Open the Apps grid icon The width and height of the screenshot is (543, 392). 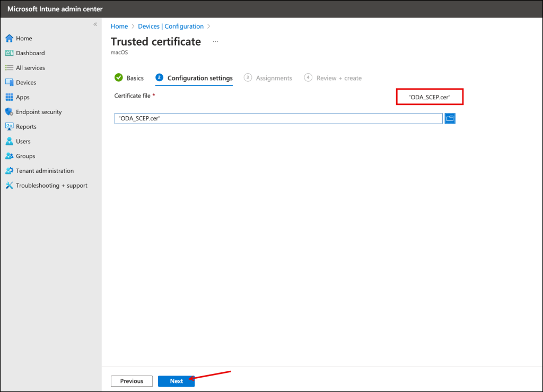(9, 98)
